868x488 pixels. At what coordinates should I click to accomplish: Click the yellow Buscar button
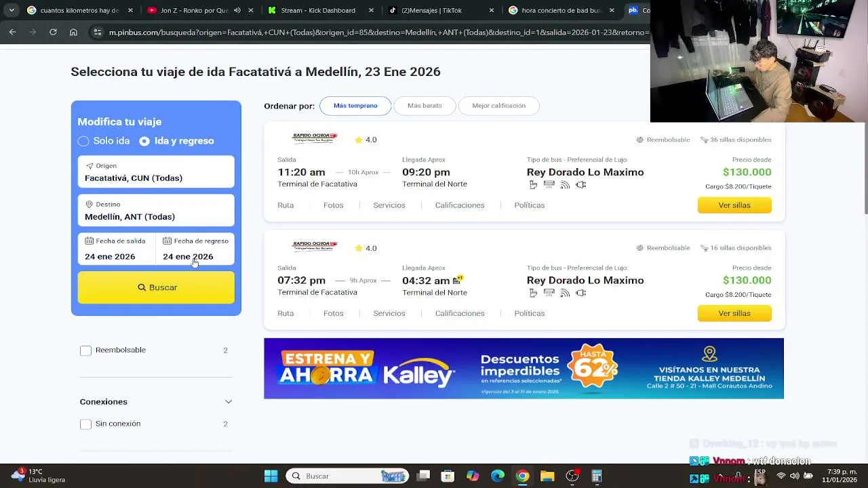[156, 287]
